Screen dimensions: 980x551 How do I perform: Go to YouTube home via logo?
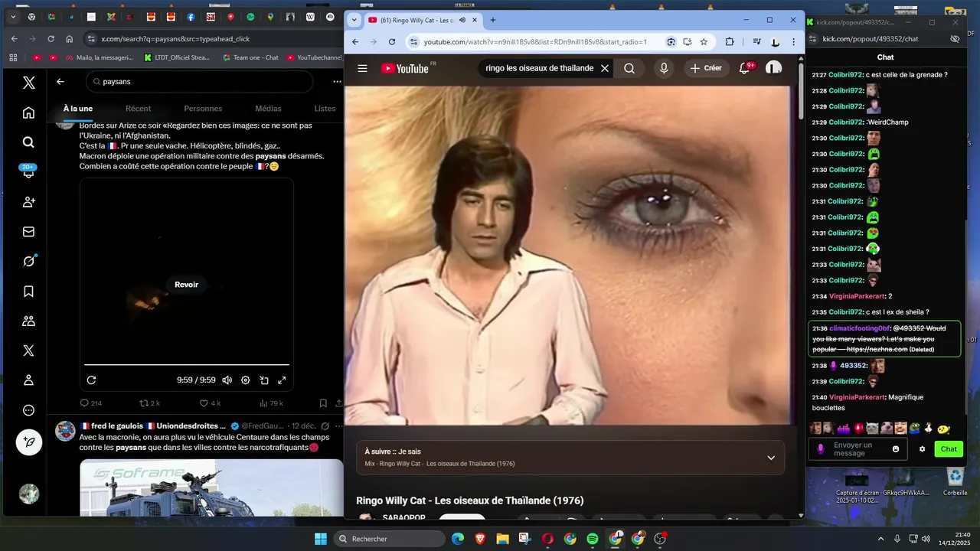[x=406, y=68]
